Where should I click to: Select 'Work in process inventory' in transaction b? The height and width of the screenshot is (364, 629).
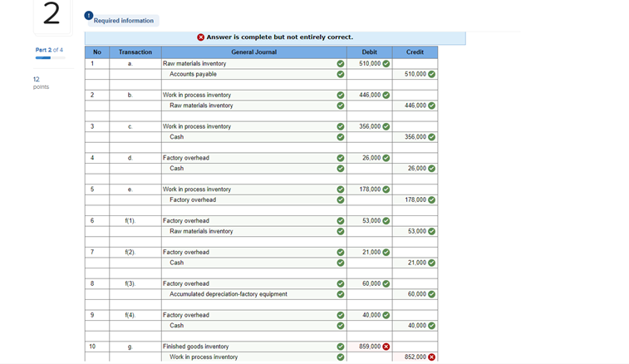(x=254, y=95)
